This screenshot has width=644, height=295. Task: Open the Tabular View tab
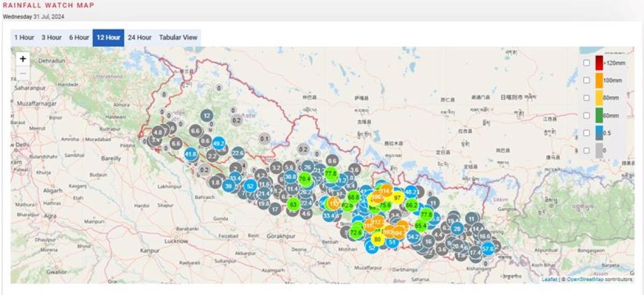point(178,38)
